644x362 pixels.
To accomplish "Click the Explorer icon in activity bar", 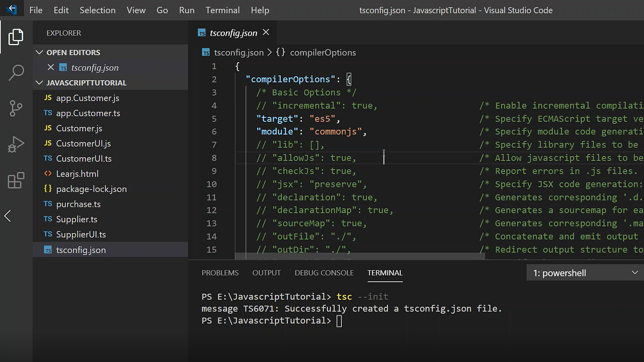I will [x=16, y=36].
